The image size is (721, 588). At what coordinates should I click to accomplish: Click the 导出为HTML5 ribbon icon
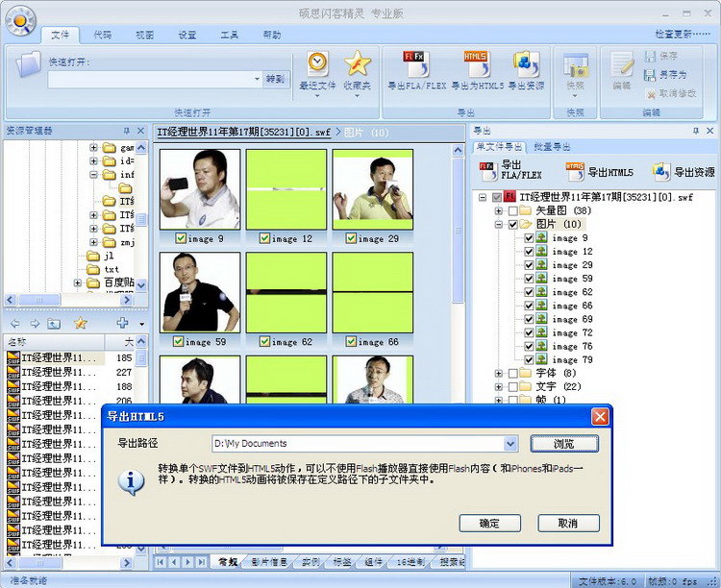[476, 63]
